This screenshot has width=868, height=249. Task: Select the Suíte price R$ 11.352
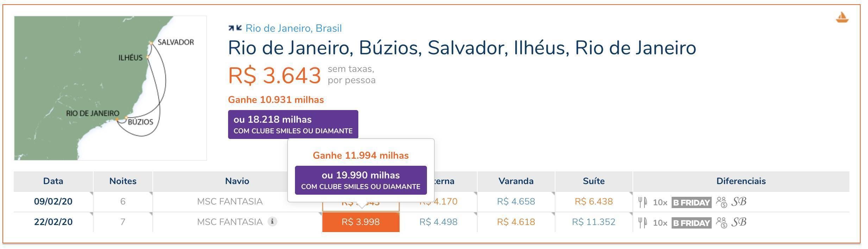pyautogui.click(x=593, y=222)
